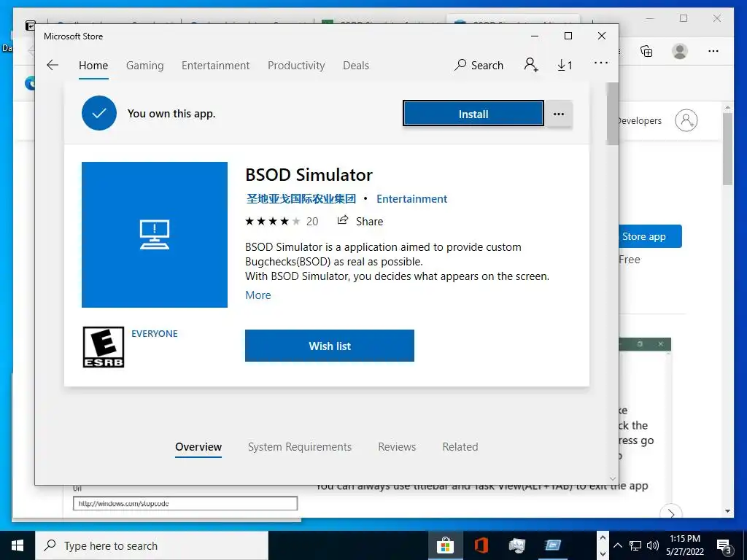747x560 pixels.
Task: Open the publisher 圣地亚戈国际农业集团 link
Action: pos(301,199)
